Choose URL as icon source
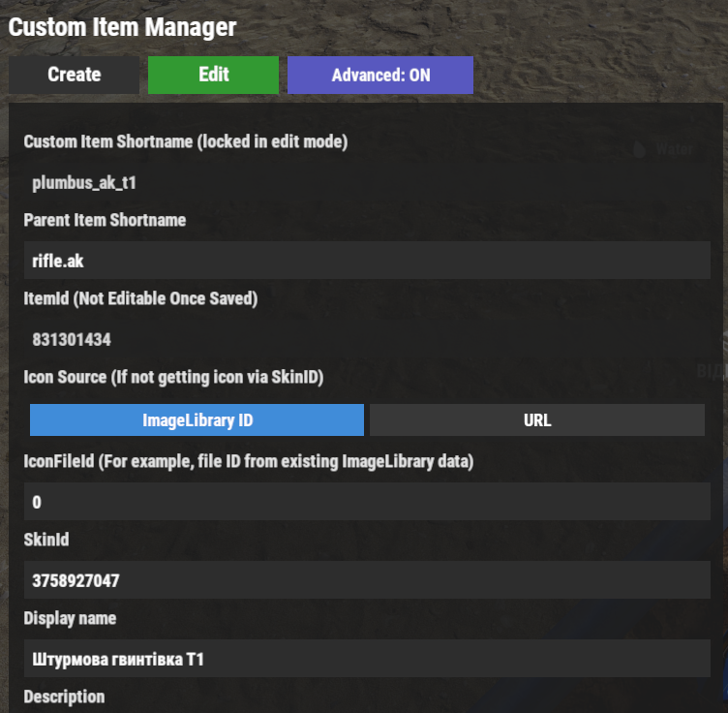728x713 pixels. pyautogui.click(x=537, y=419)
